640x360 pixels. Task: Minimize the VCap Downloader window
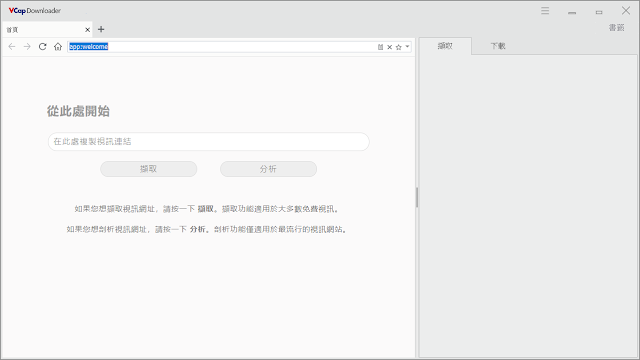pos(572,12)
